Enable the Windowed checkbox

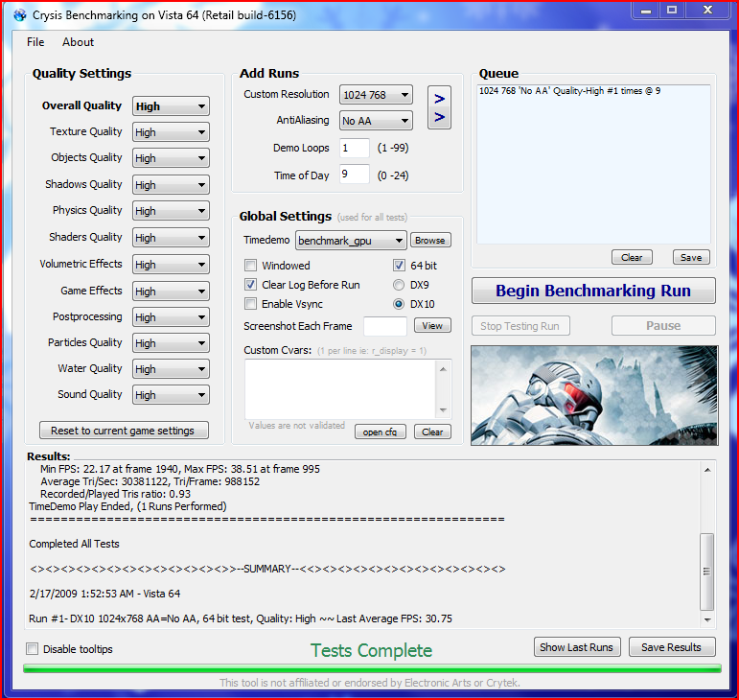pyautogui.click(x=251, y=266)
